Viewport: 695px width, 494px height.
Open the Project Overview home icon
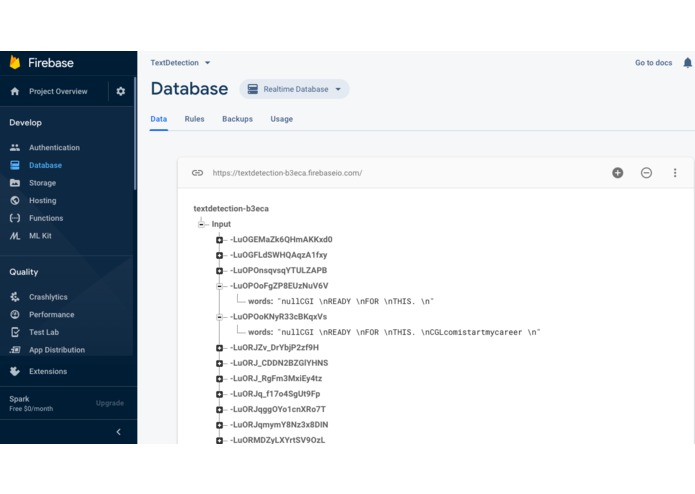tap(15, 91)
